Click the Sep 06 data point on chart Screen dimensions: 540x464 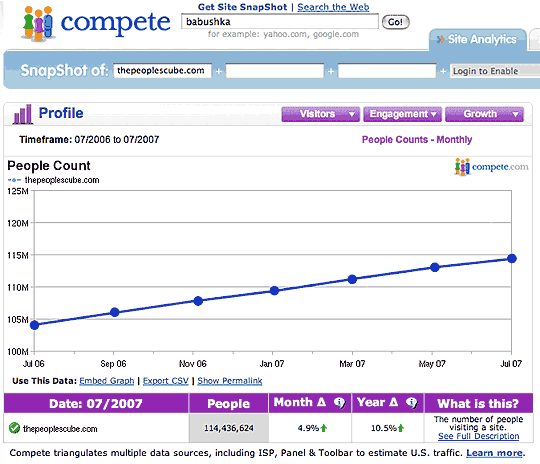(115, 312)
